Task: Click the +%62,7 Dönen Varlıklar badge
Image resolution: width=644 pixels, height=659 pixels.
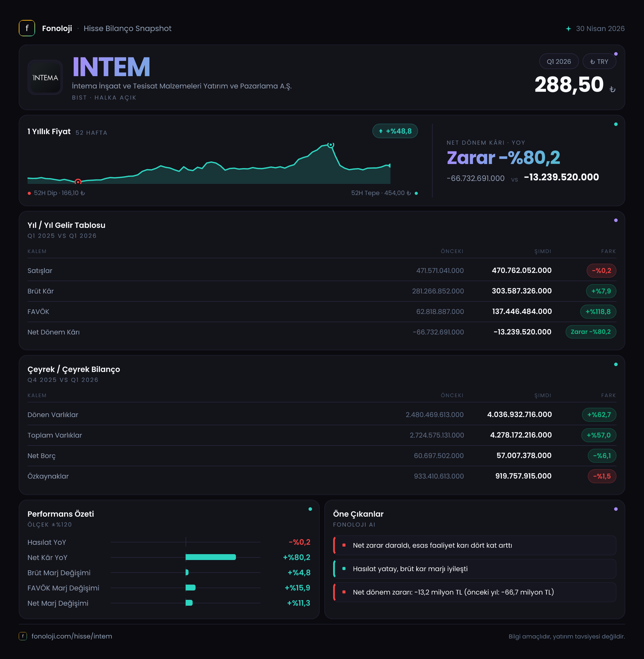Action: pyautogui.click(x=599, y=415)
